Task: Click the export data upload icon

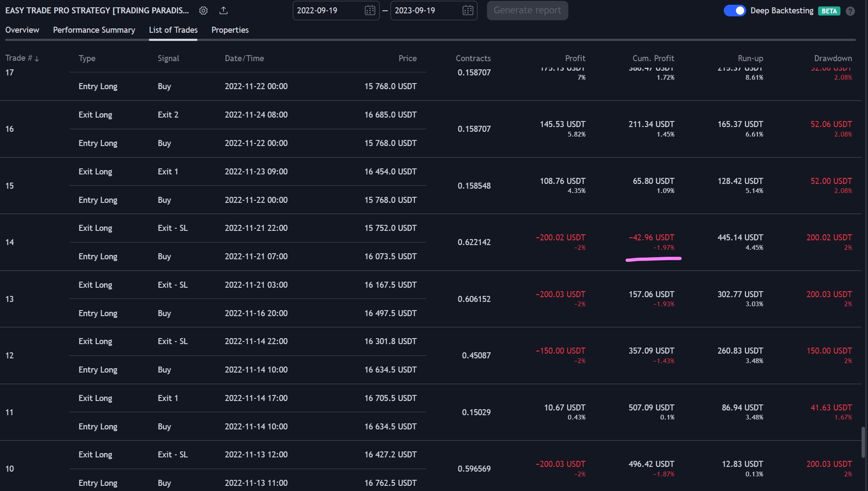Action: [223, 11]
